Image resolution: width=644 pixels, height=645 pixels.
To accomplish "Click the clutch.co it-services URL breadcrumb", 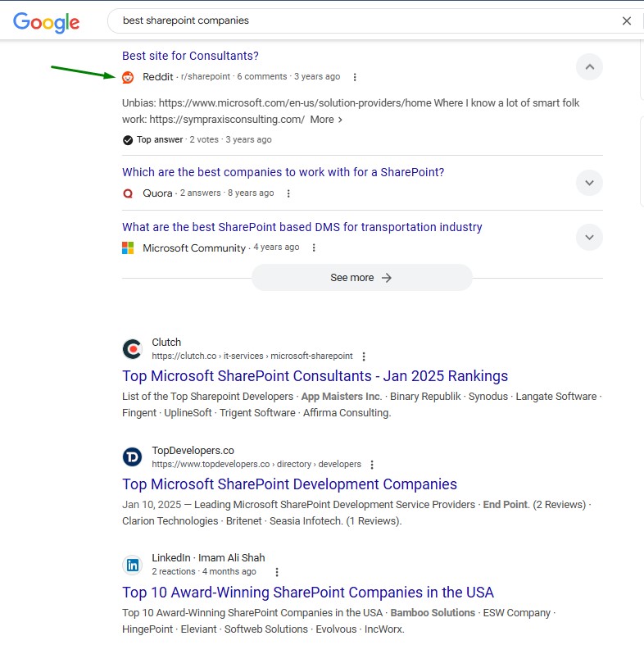I will pos(252,356).
